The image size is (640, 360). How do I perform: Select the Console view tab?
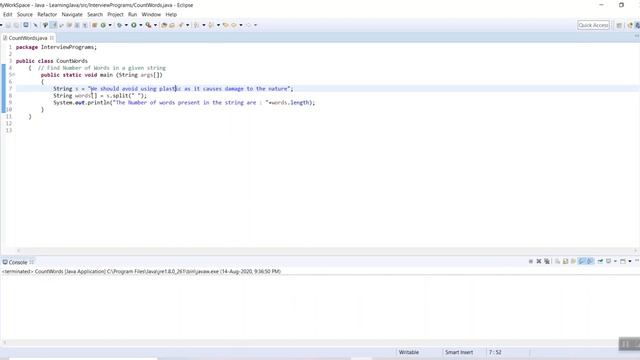(x=18, y=262)
